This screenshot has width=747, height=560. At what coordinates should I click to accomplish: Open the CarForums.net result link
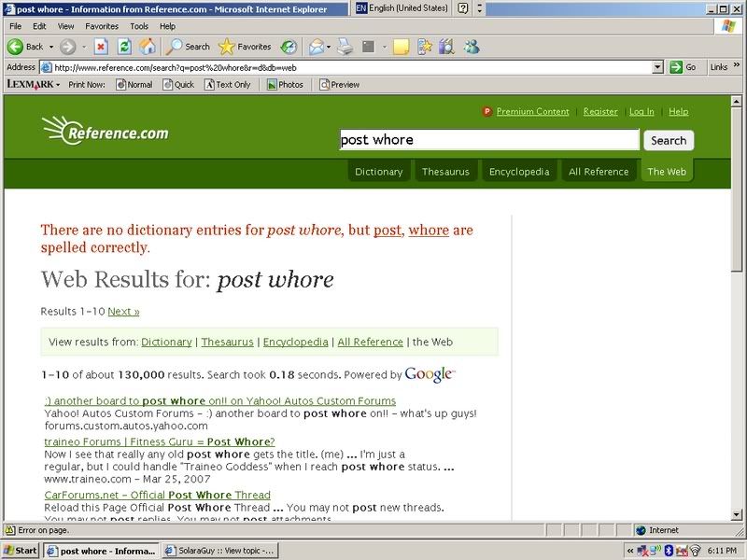click(157, 496)
